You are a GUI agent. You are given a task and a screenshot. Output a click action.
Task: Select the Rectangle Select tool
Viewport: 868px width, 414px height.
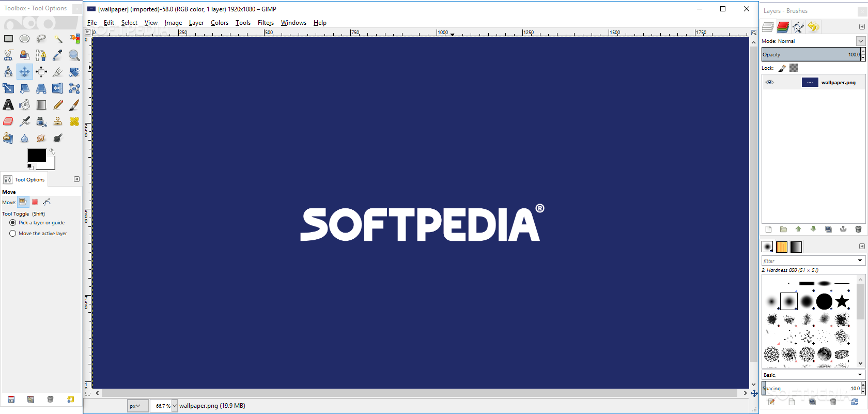[x=8, y=39]
